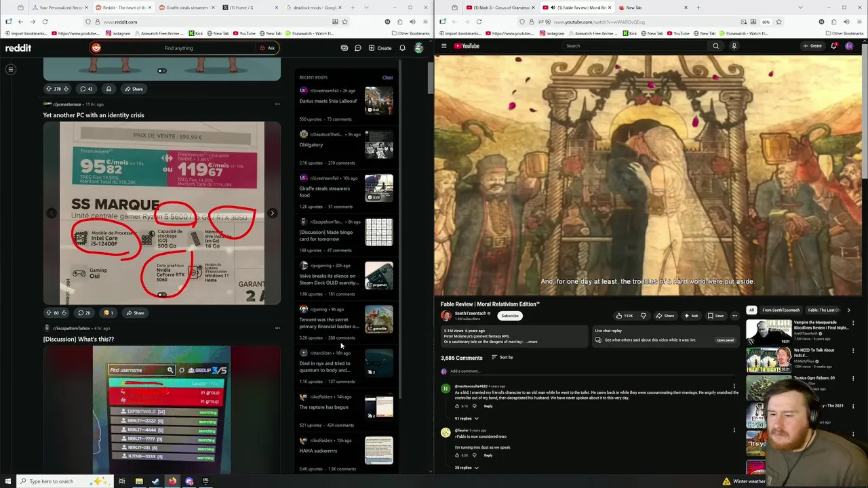Show more recommendation chips with arrow
Viewport: 868px width, 488px height.
(848, 310)
